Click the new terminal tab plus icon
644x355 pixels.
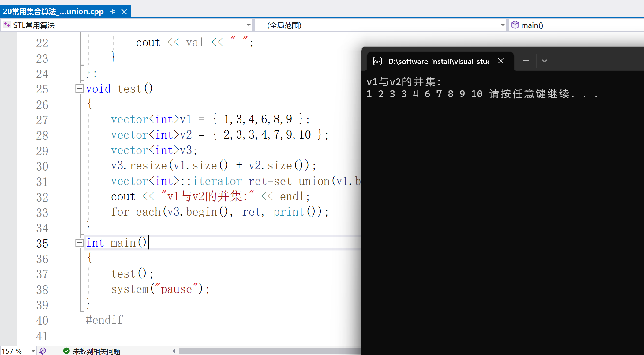526,60
